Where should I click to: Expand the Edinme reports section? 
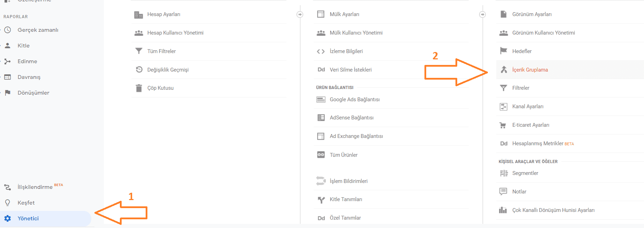(27, 61)
